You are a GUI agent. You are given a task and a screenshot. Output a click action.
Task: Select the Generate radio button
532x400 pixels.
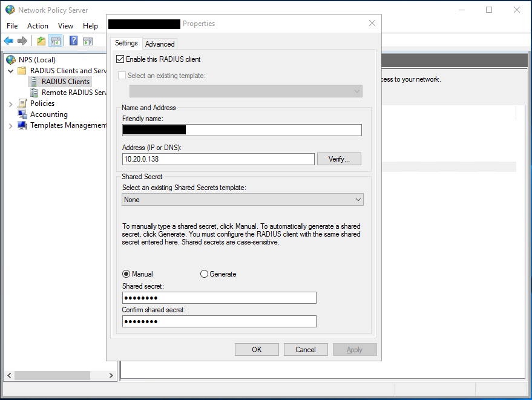(x=204, y=274)
